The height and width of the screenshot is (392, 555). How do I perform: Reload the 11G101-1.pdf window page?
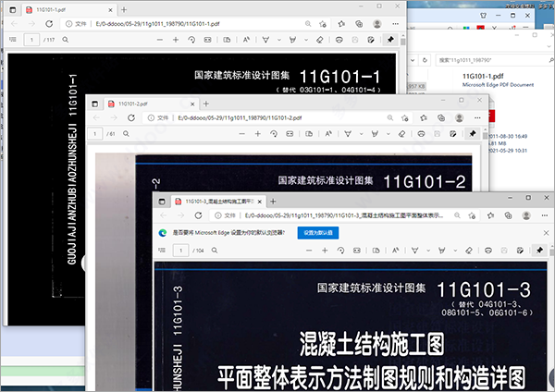[49, 24]
